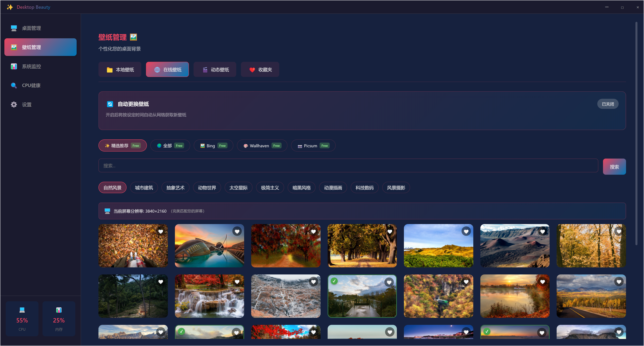Image resolution: width=644 pixels, height=346 pixels.
Task: Click heart on volcanic crater wallpaper
Action: [x=542, y=231]
